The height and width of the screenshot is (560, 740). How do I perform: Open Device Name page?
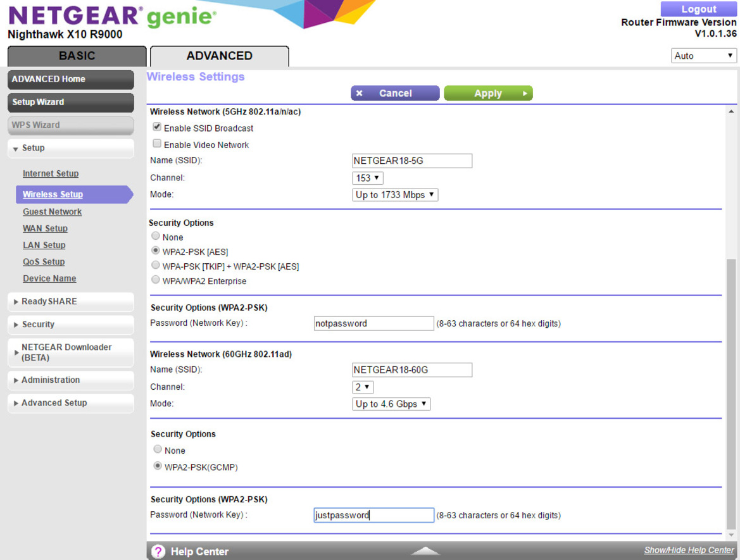click(49, 278)
